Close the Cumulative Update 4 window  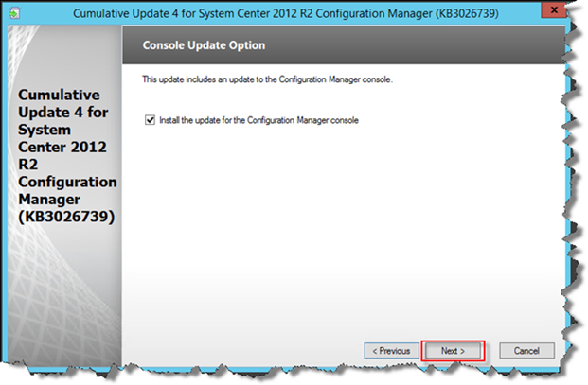pos(554,10)
